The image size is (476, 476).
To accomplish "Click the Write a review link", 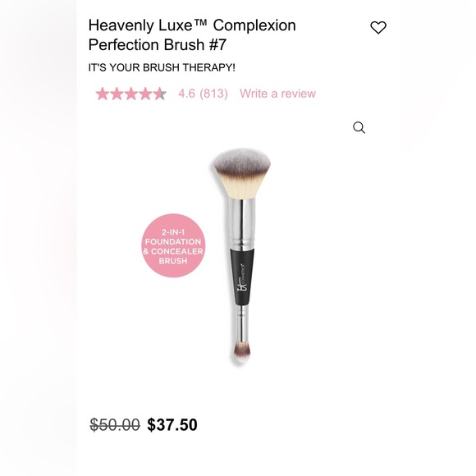I will [x=277, y=94].
